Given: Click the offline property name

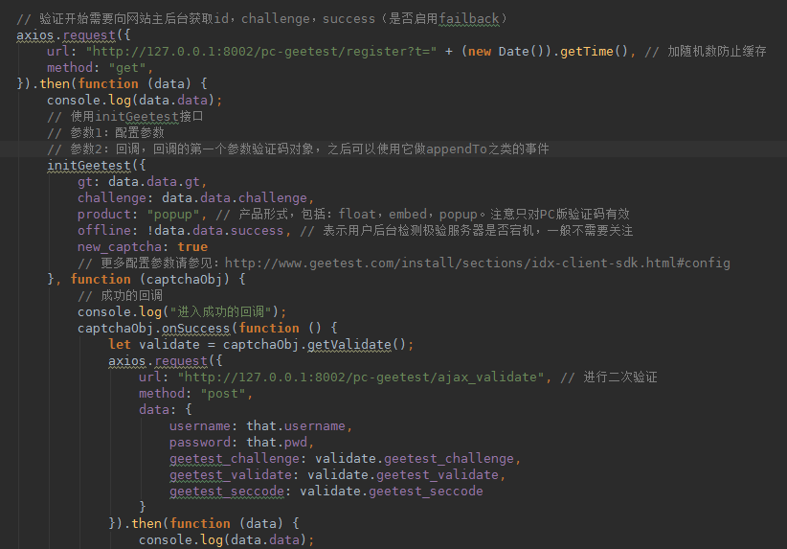Looking at the screenshot, I should click(x=104, y=230).
